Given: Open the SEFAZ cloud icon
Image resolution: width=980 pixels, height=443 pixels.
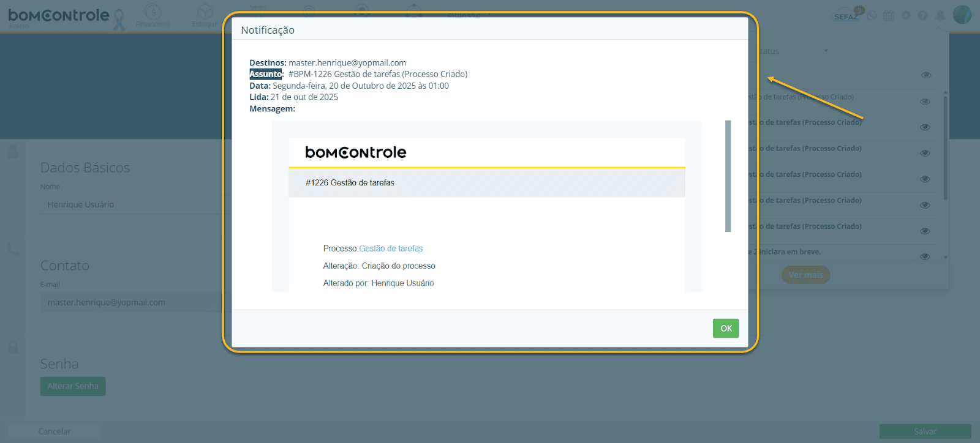Looking at the screenshot, I should click(847, 15).
